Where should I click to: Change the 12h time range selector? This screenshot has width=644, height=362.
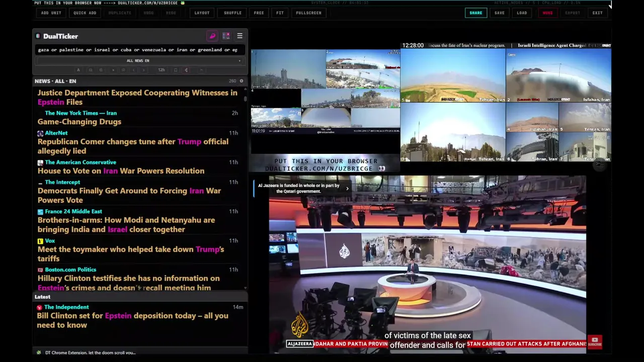(x=162, y=70)
